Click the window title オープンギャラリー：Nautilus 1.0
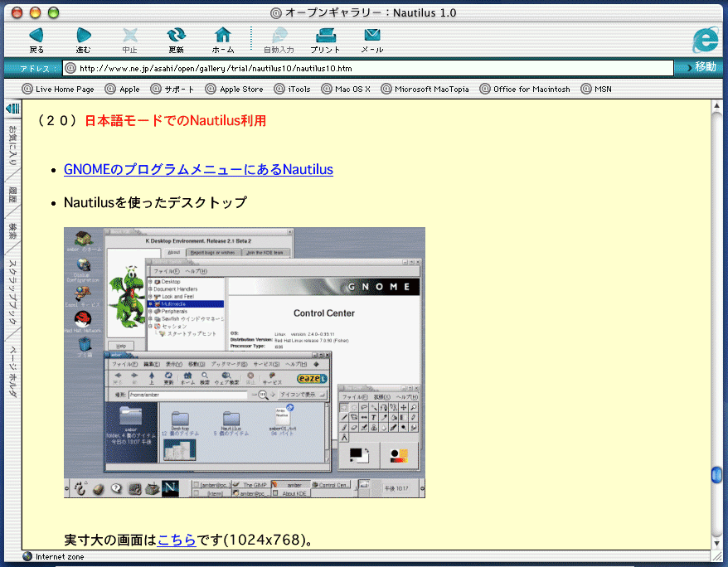The width and height of the screenshot is (728, 567). 371,12
